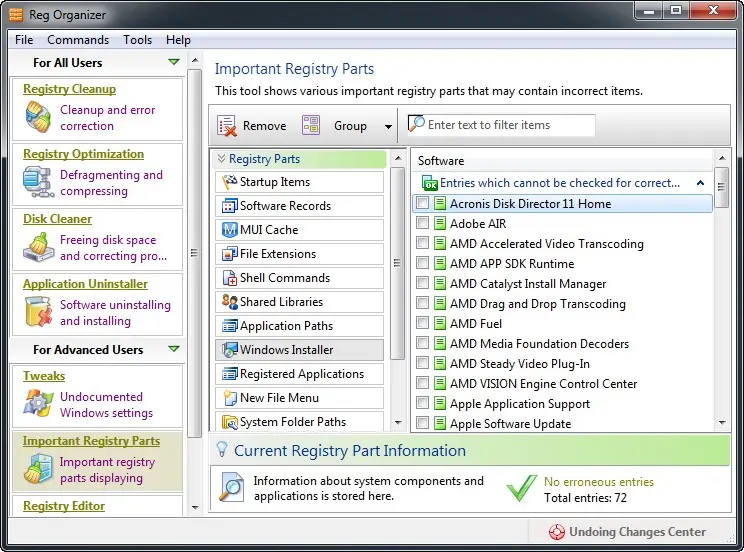
Task: Check AMD APP SDK Runtime checkbox
Action: 422,263
